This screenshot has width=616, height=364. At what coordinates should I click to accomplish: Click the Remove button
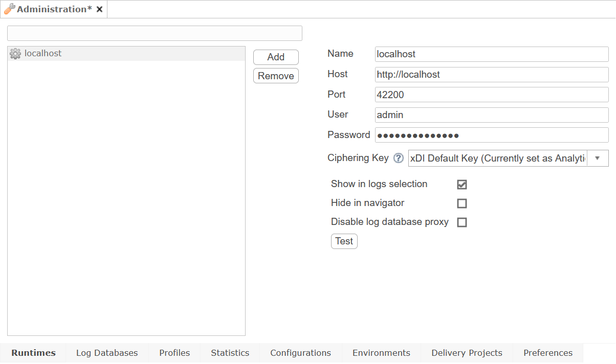click(x=276, y=75)
